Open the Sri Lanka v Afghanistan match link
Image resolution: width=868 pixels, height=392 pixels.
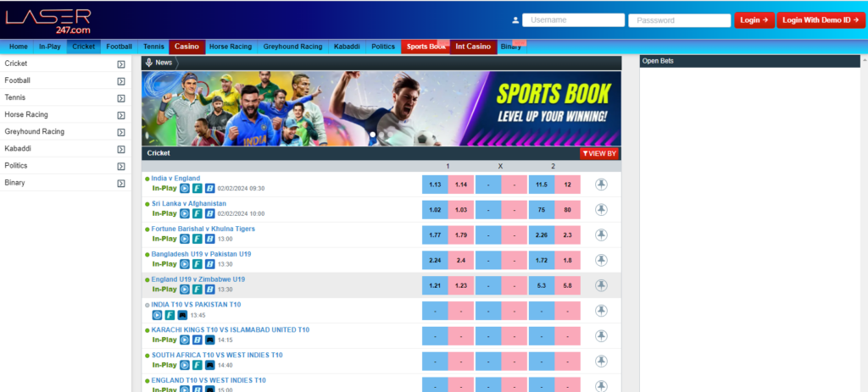[189, 203]
